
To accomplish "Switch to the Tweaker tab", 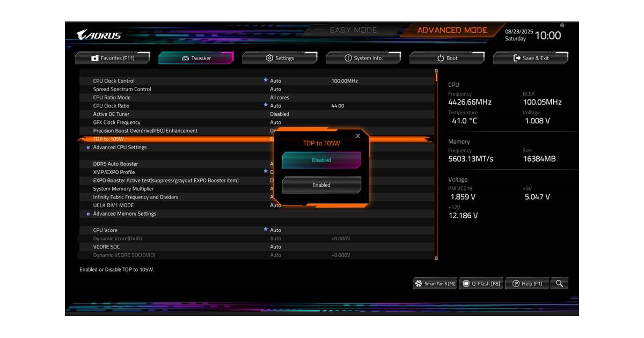I will tap(196, 57).
